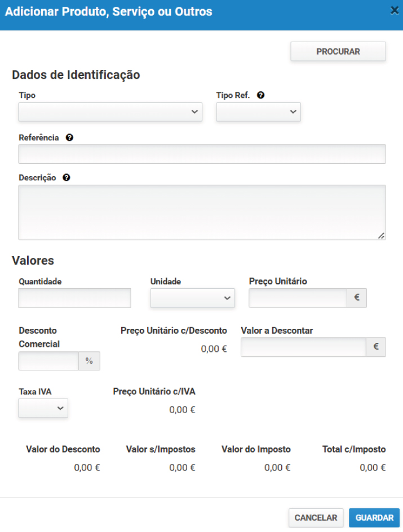Screen dimensions: 403x532
Task: Click the help icon next to Descrição
Action: tap(67, 177)
